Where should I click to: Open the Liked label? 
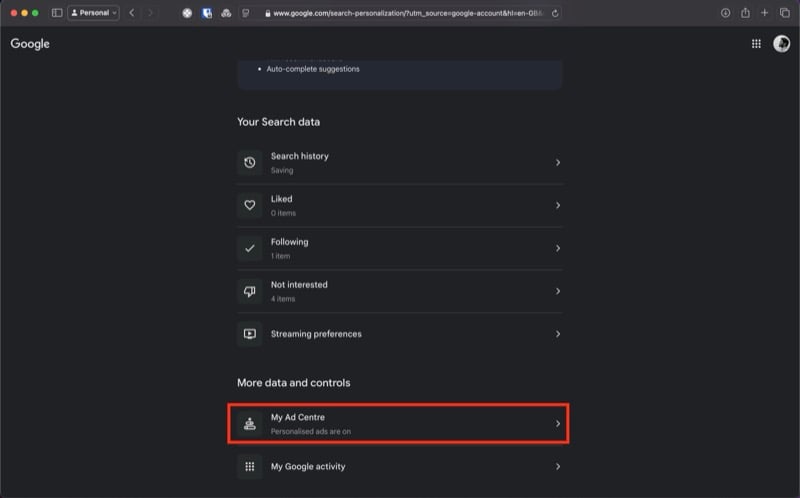pos(282,199)
